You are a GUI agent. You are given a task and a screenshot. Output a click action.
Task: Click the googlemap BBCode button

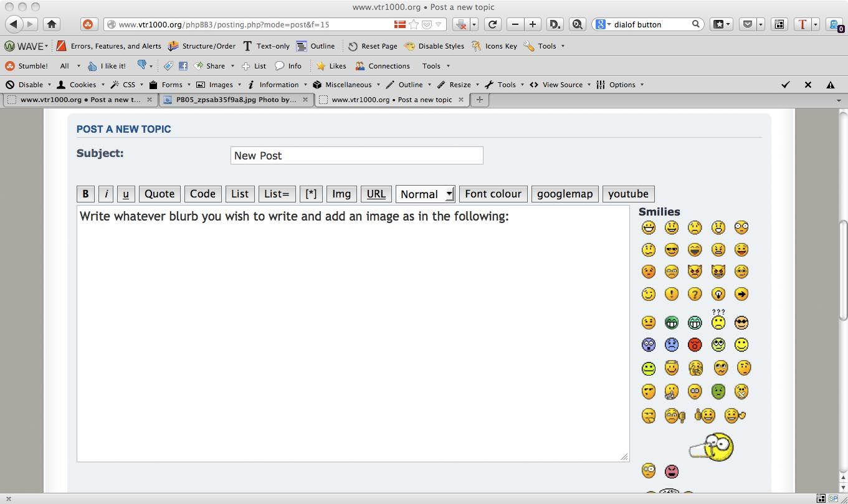point(565,194)
